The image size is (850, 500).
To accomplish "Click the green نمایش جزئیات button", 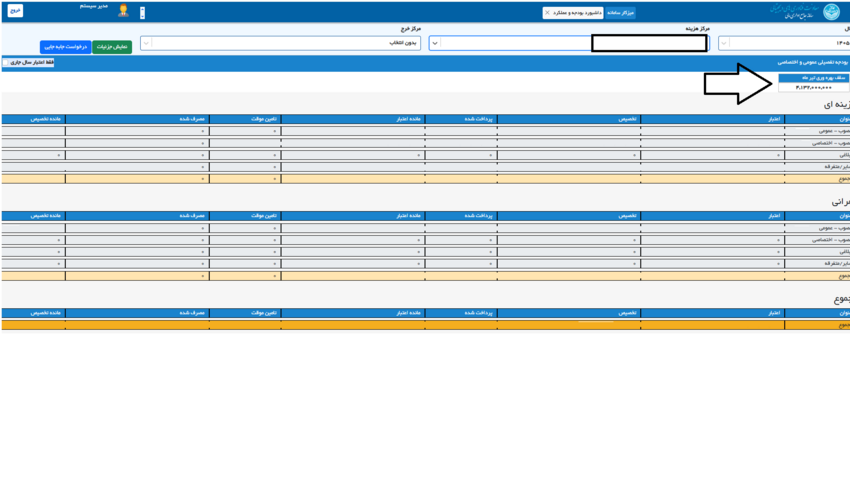I will click(112, 47).
